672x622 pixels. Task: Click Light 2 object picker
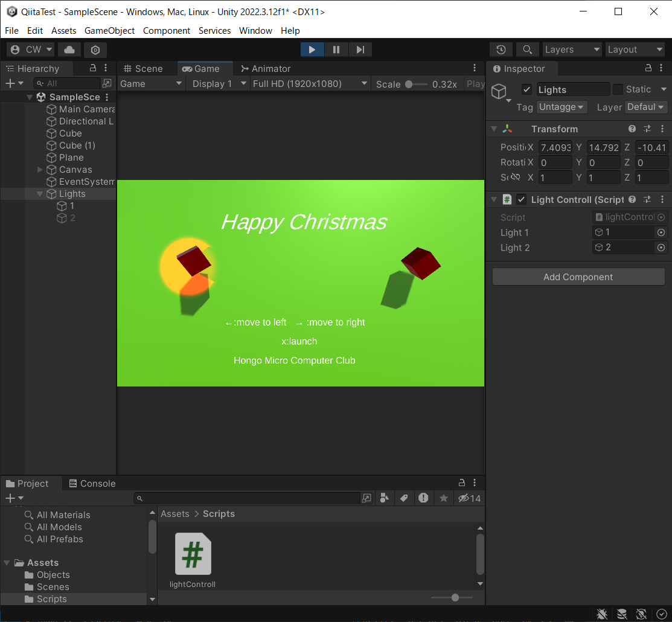point(661,248)
